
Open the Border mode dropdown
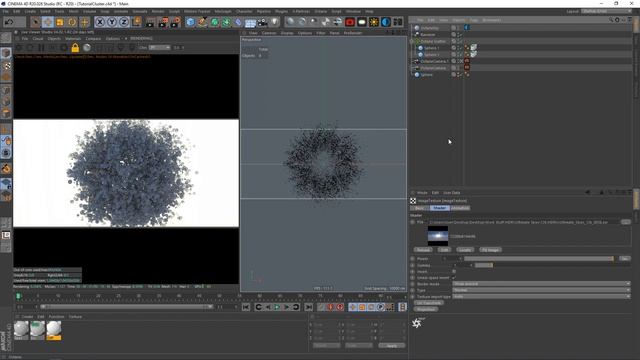click(x=541, y=284)
